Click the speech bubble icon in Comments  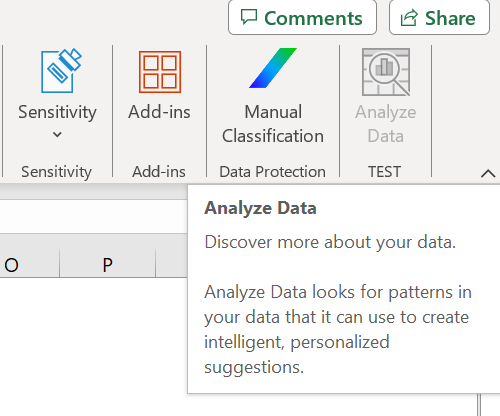pyautogui.click(x=249, y=17)
